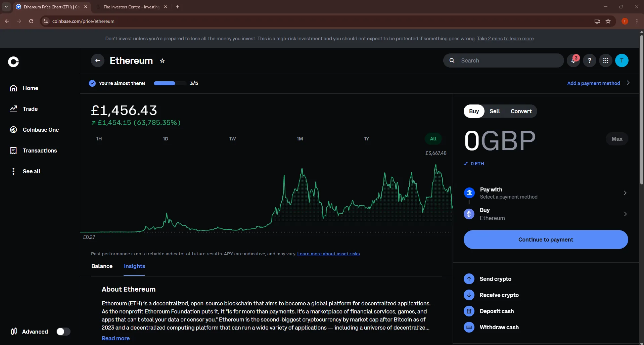
Task: Click the swap arrows next to 0 ETH
Action: click(x=466, y=164)
